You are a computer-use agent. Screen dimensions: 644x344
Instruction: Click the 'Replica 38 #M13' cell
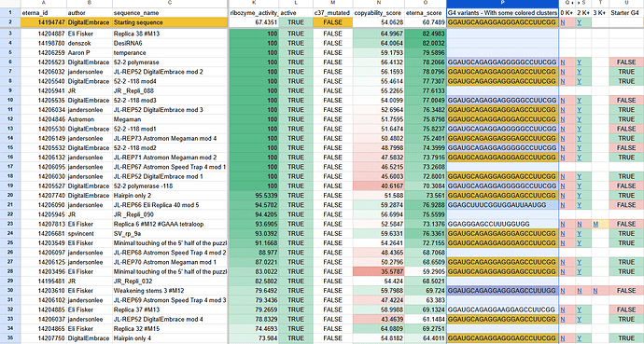pos(170,34)
